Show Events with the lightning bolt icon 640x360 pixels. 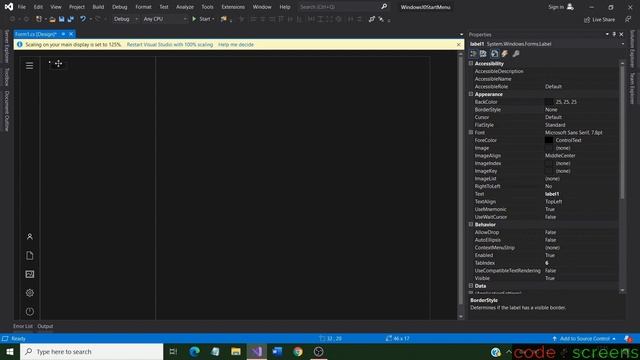pyautogui.click(x=505, y=53)
